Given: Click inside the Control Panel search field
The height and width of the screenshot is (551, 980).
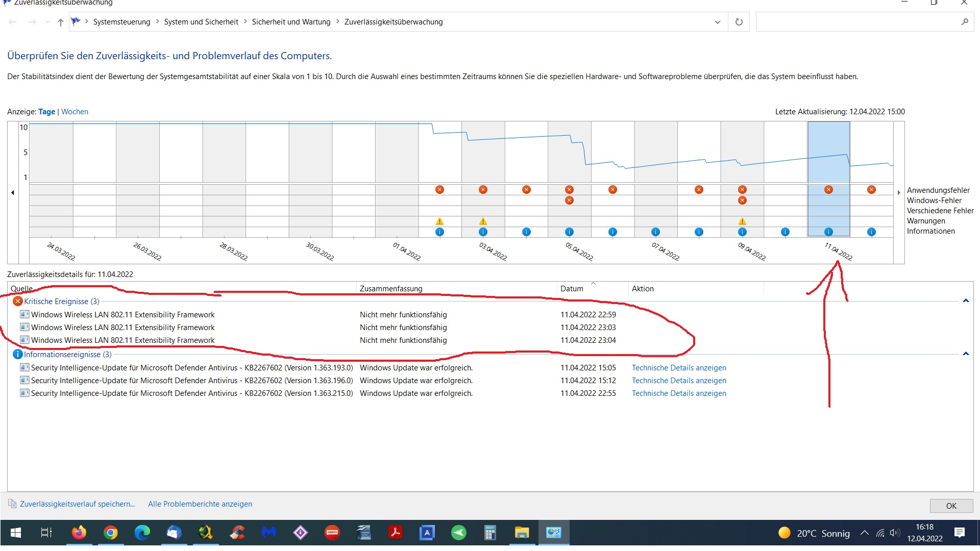Looking at the screenshot, I should pyautogui.click(x=857, y=22).
